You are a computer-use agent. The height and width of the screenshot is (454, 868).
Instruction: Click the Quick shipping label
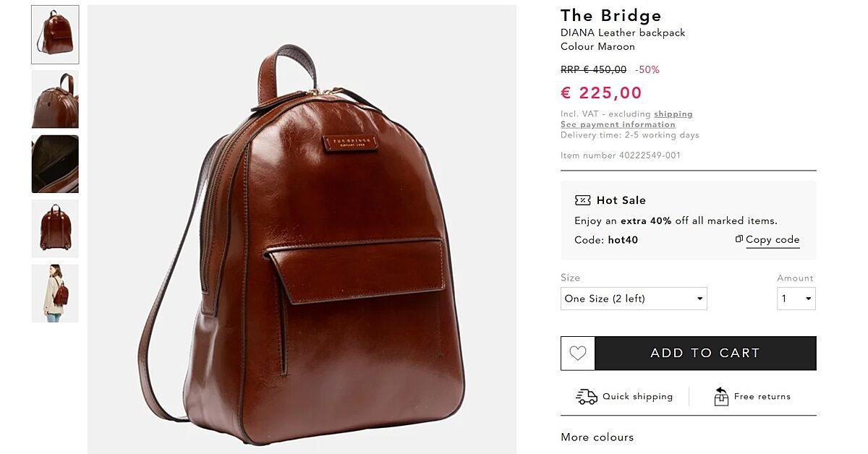637,397
